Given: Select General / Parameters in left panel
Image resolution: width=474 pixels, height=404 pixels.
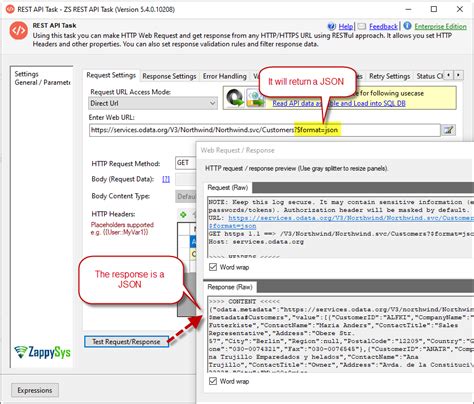Looking at the screenshot, I should click(x=42, y=82).
